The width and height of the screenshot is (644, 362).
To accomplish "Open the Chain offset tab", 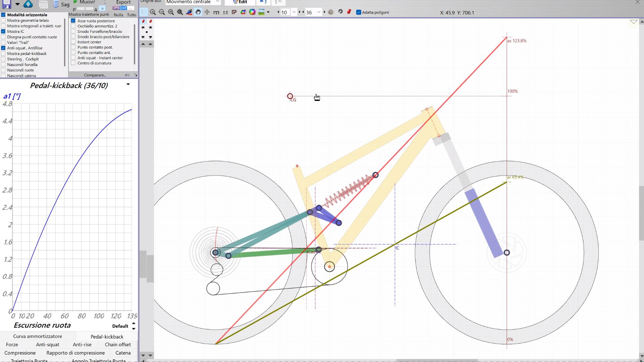I will pyautogui.click(x=118, y=345).
